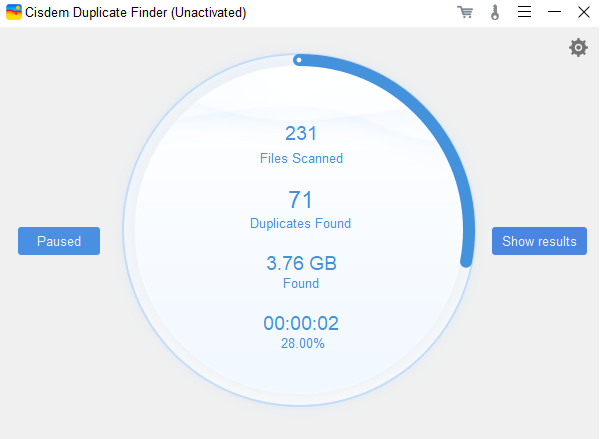Click the rounded end of progress arc
601x439 pixels.
point(465,261)
